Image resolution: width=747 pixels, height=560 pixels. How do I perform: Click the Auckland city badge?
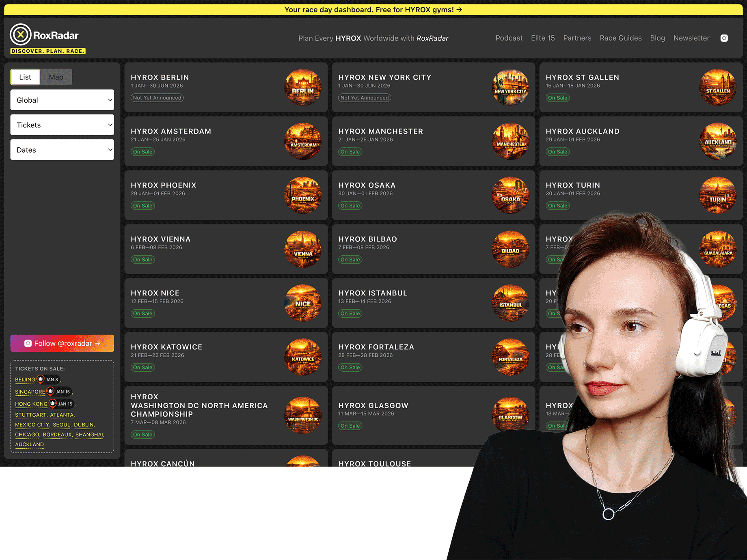718,142
